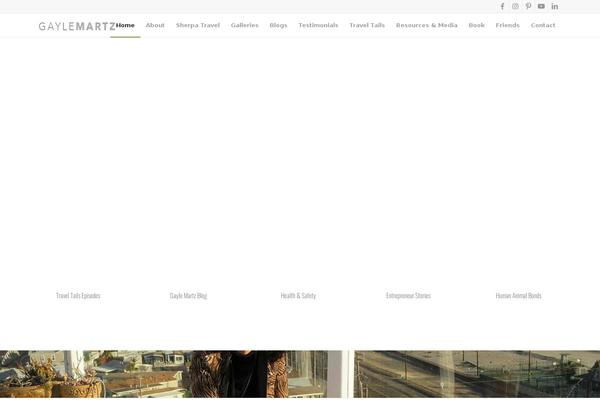Click the Gayle Martz logo
Screen dimensions: 600x400
coord(76,25)
